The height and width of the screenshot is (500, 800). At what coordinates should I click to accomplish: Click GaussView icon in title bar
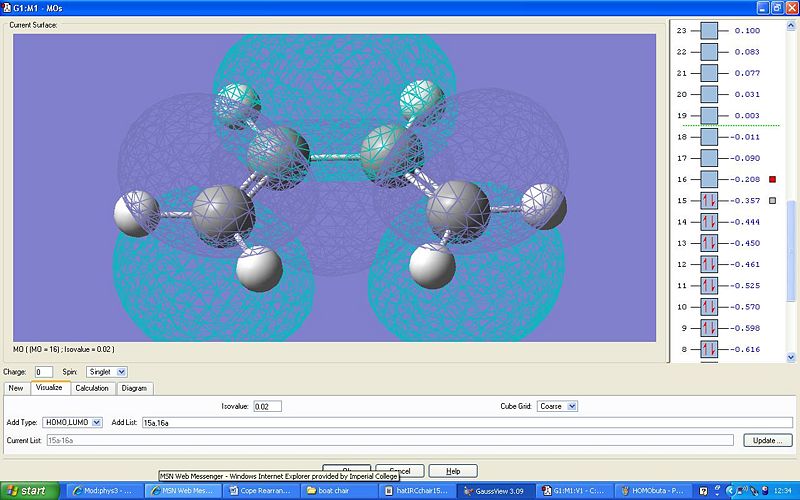(x=7, y=8)
